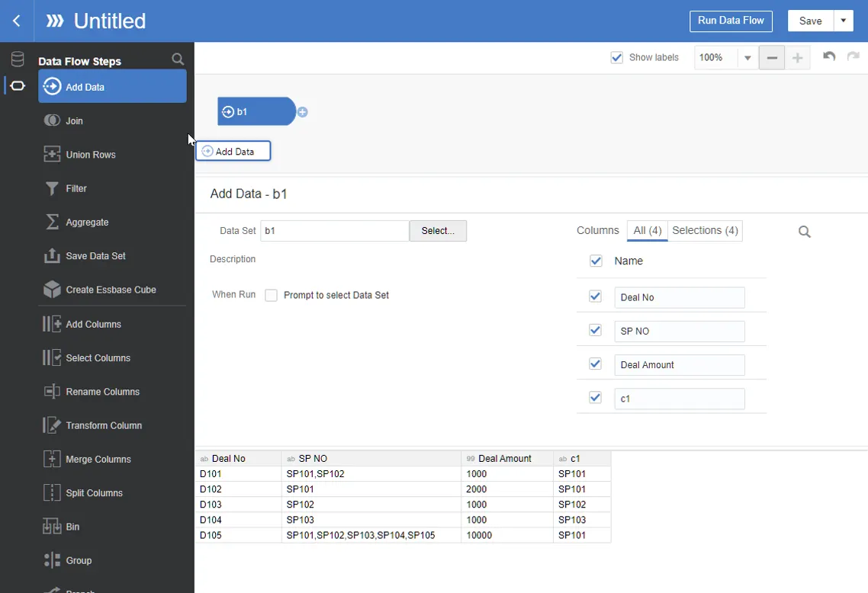
Task: Open the 100% zoom dropdown
Action: [747, 58]
